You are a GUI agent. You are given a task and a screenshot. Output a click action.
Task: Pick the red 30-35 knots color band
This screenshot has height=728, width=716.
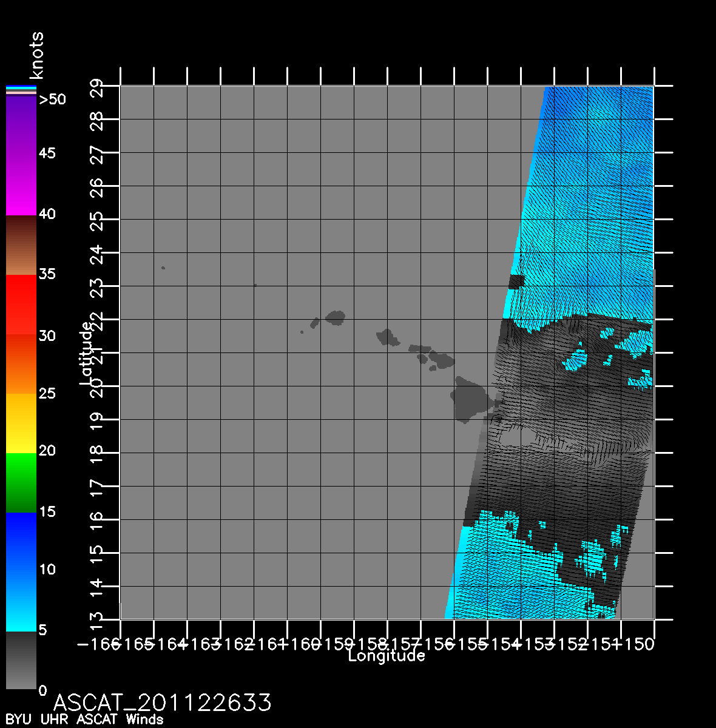click(x=21, y=305)
